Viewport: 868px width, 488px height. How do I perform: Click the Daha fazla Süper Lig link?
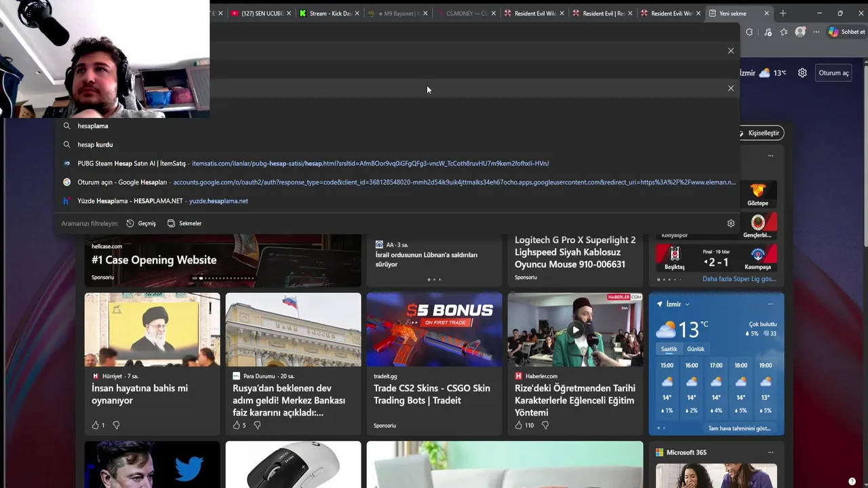tap(738, 279)
